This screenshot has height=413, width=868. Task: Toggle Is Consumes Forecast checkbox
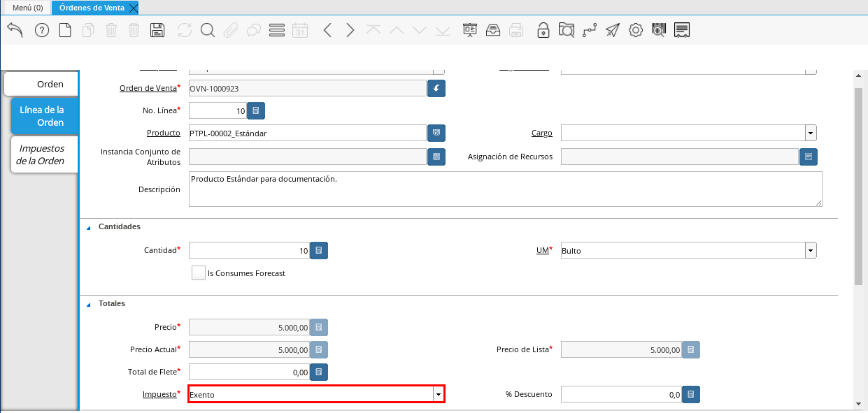click(199, 273)
